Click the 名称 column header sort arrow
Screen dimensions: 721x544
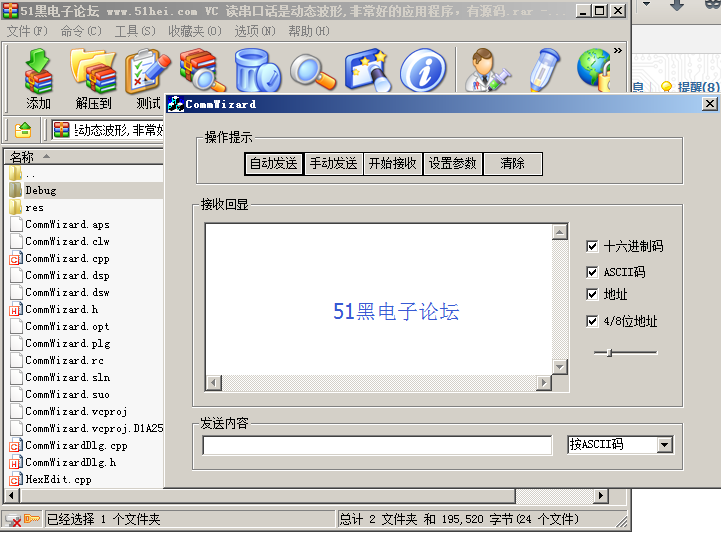(46, 157)
